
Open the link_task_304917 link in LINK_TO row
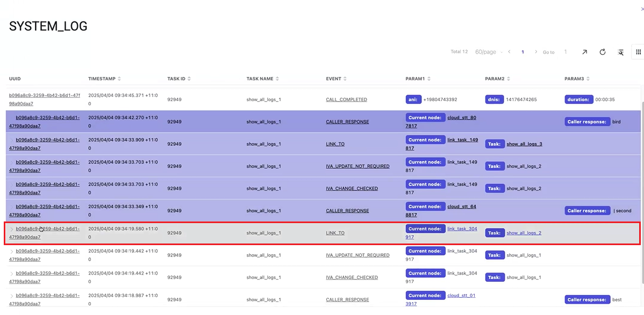pos(441,233)
